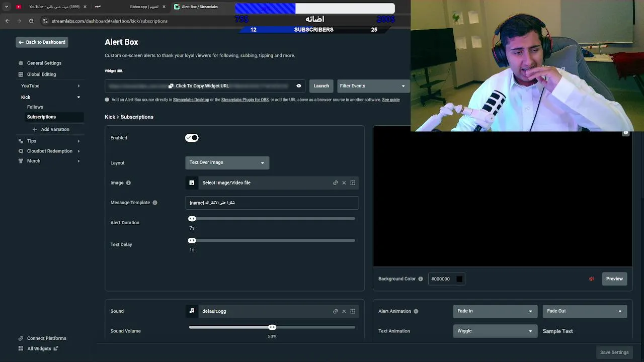Adjust the Alert Duration slider handle
This screenshot has height=362, width=644.
click(x=192, y=219)
